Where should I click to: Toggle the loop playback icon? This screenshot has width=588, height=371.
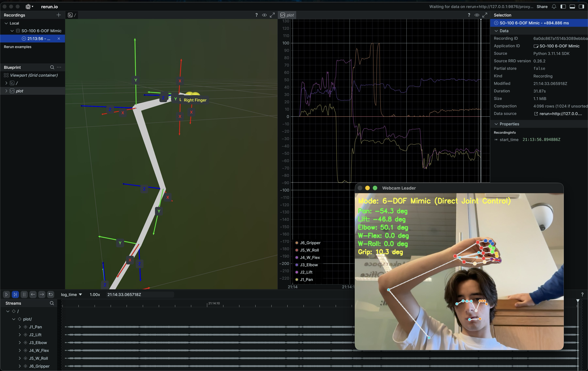(50, 295)
